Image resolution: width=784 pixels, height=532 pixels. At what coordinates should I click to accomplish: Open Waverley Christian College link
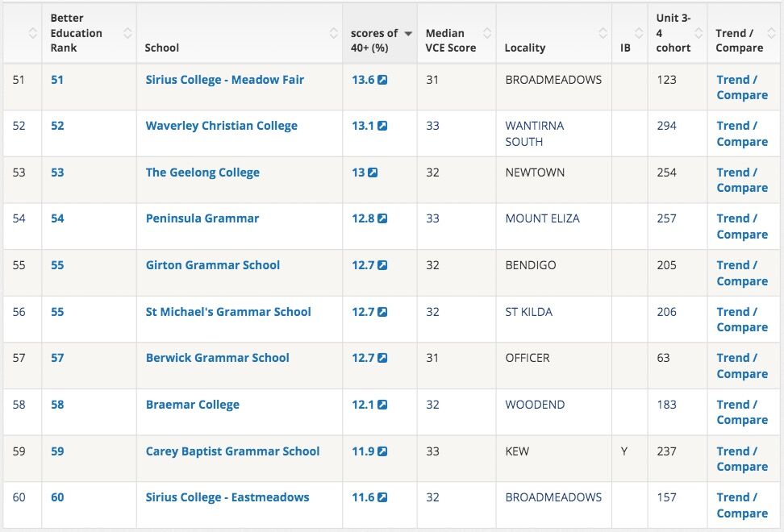(221, 126)
